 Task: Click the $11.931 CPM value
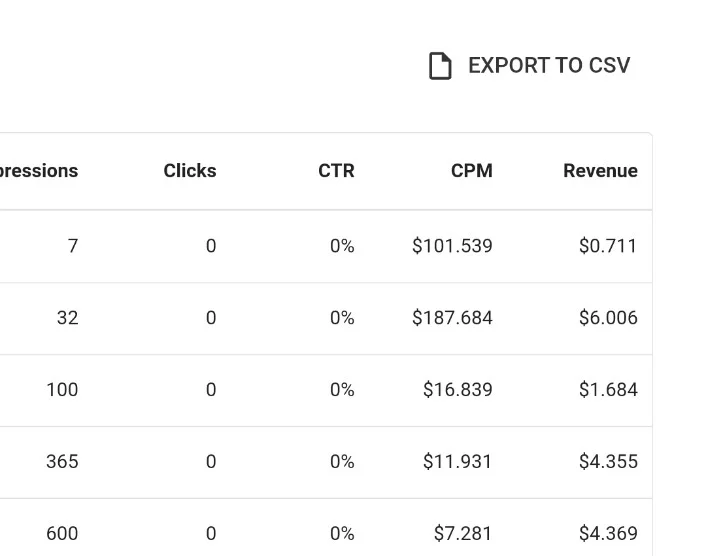point(457,461)
